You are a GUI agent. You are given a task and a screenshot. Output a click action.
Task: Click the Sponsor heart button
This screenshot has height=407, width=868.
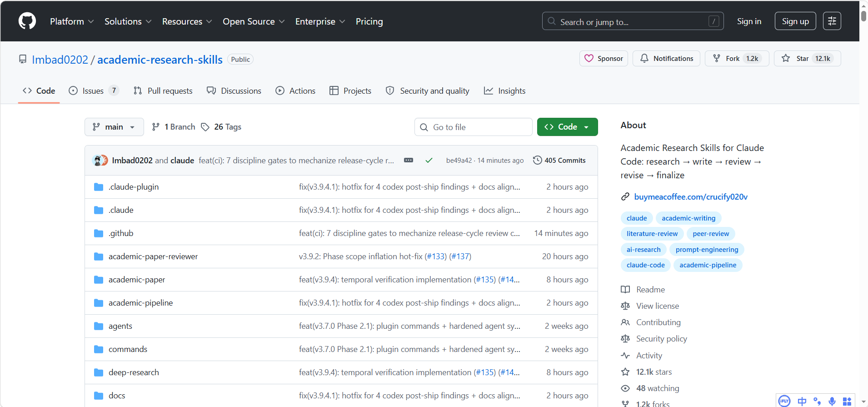(x=604, y=58)
